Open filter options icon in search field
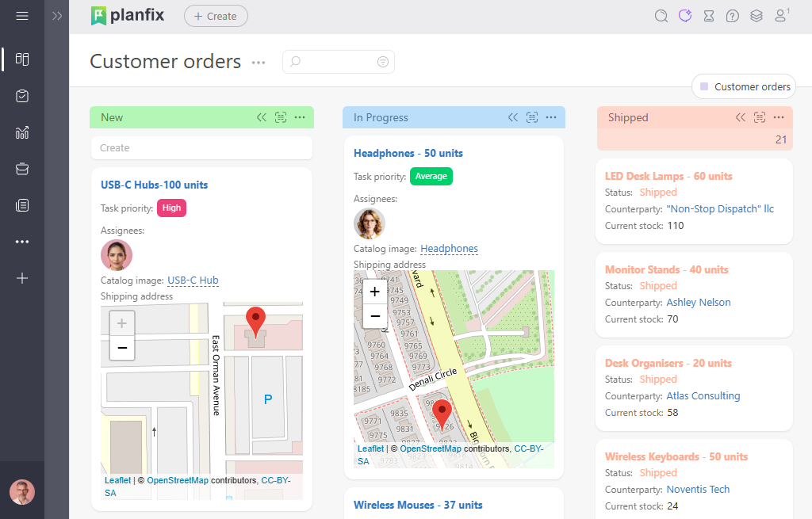The width and height of the screenshot is (812, 519). point(383,62)
